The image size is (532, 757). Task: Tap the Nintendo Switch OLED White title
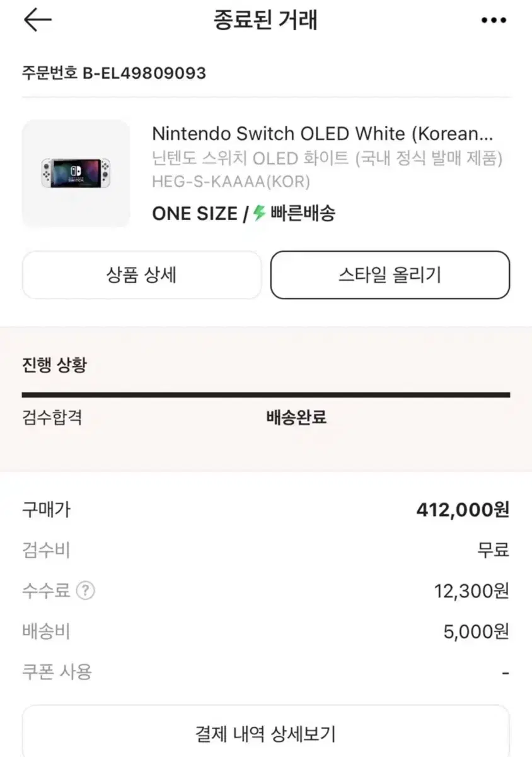tap(322, 134)
